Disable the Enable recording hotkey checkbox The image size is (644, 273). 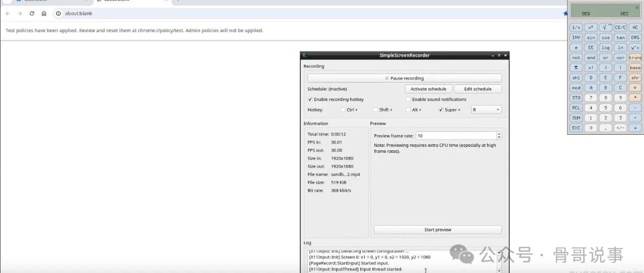[x=310, y=100]
